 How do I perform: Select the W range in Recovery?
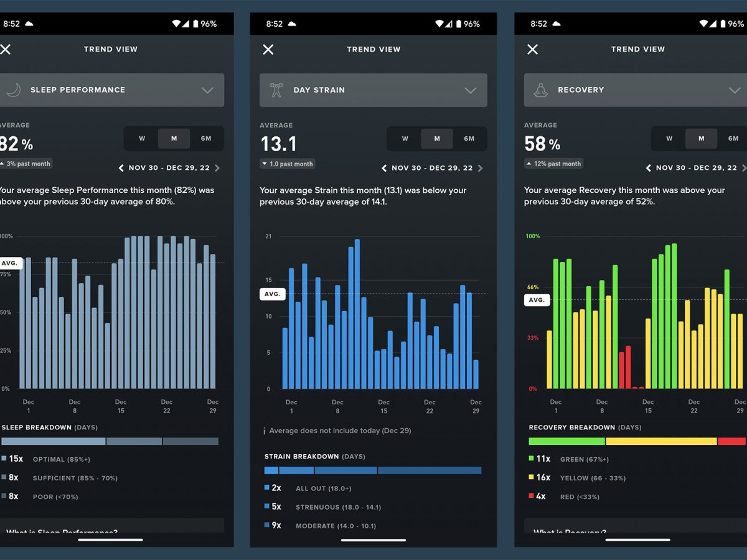[669, 139]
